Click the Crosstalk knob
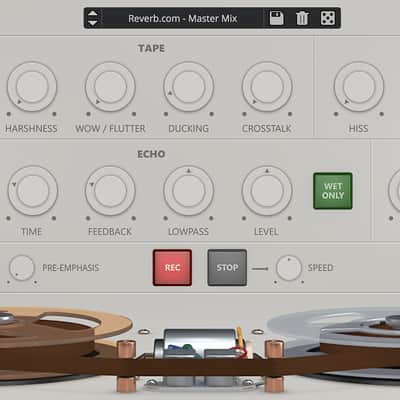The height and width of the screenshot is (400, 400). (x=267, y=87)
